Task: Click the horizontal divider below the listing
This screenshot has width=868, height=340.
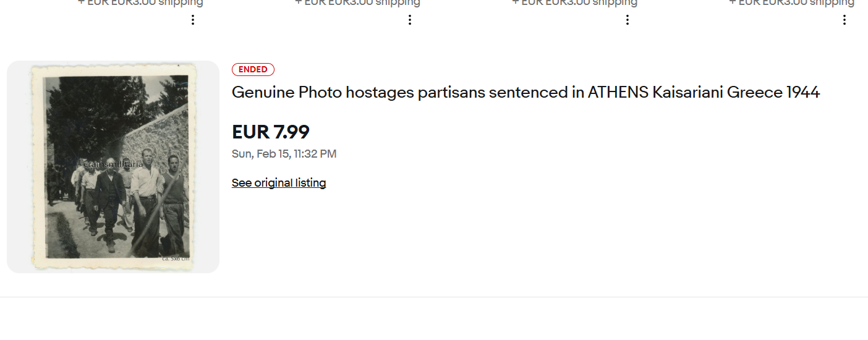Action: click(x=434, y=297)
